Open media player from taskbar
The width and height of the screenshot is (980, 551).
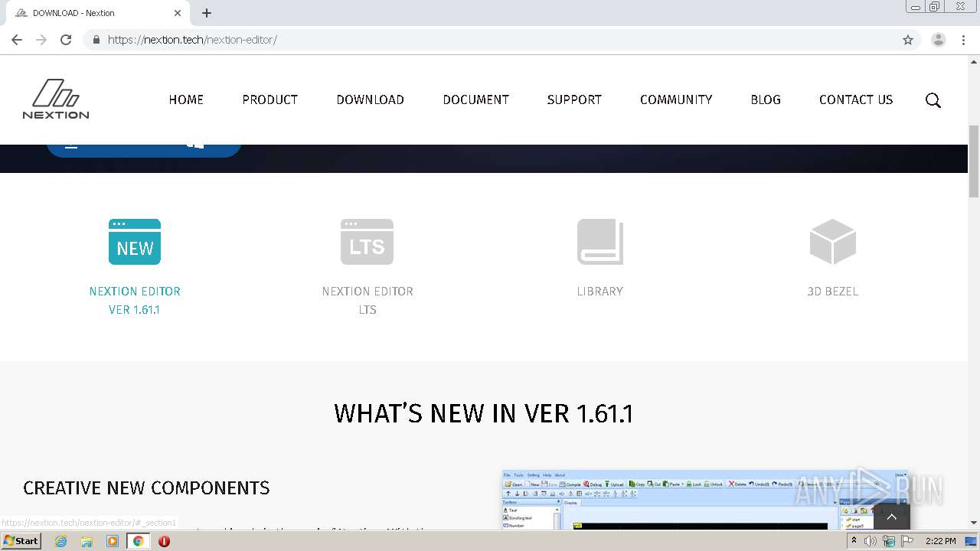113,541
